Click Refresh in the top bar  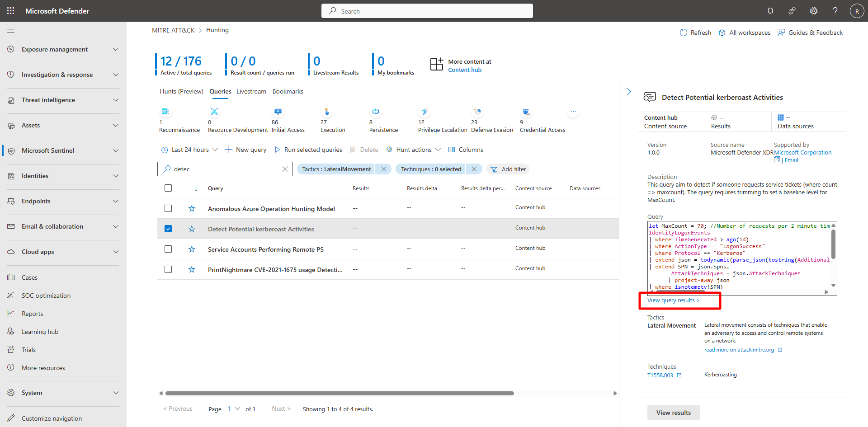pyautogui.click(x=695, y=33)
